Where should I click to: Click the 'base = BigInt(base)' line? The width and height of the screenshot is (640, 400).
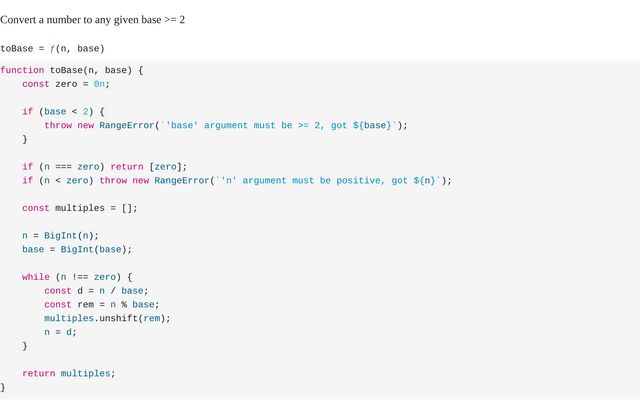[x=77, y=249]
